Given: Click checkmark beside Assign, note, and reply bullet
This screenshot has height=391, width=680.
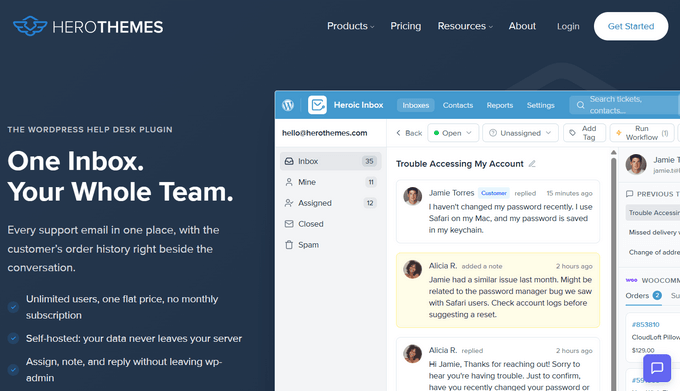Looking at the screenshot, I should [13, 370].
